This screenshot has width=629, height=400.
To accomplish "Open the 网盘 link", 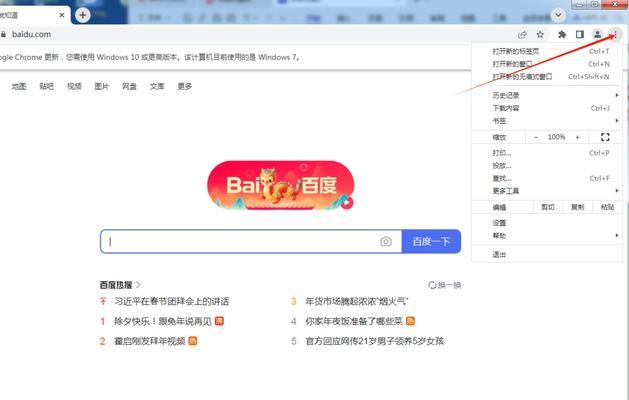I will click(129, 86).
